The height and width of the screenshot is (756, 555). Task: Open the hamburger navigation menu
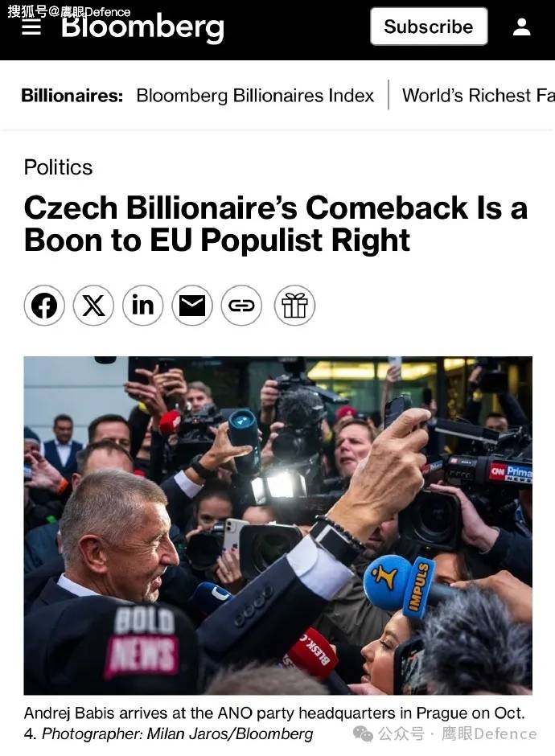tap(31, 28)
